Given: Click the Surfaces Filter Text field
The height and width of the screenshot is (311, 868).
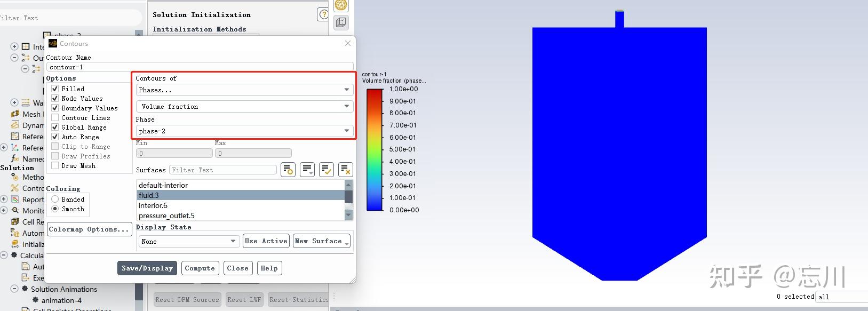Looking at the screenshot, I should click(223, 170).
